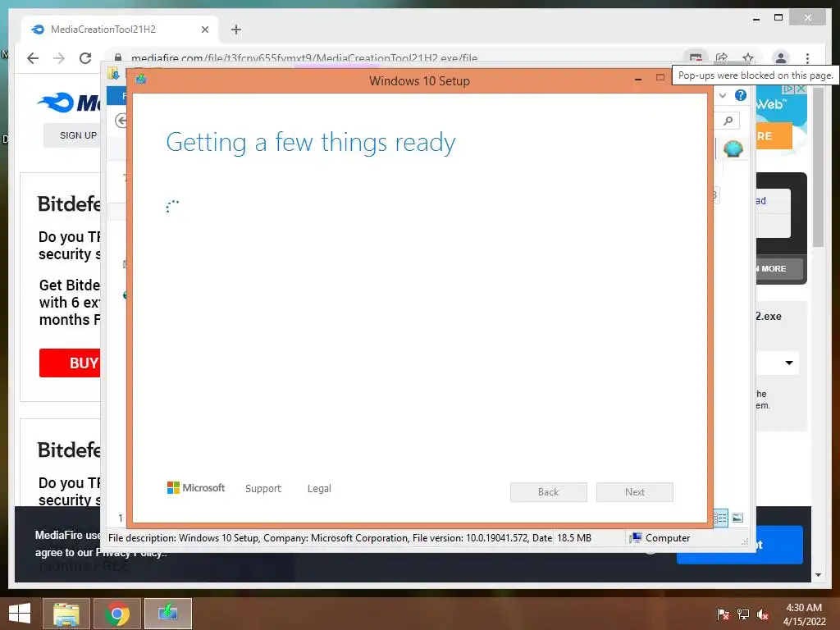Click the share page icon in Chrome
The height and width of the screenshot is (630, 840).
tap(722, 58)
